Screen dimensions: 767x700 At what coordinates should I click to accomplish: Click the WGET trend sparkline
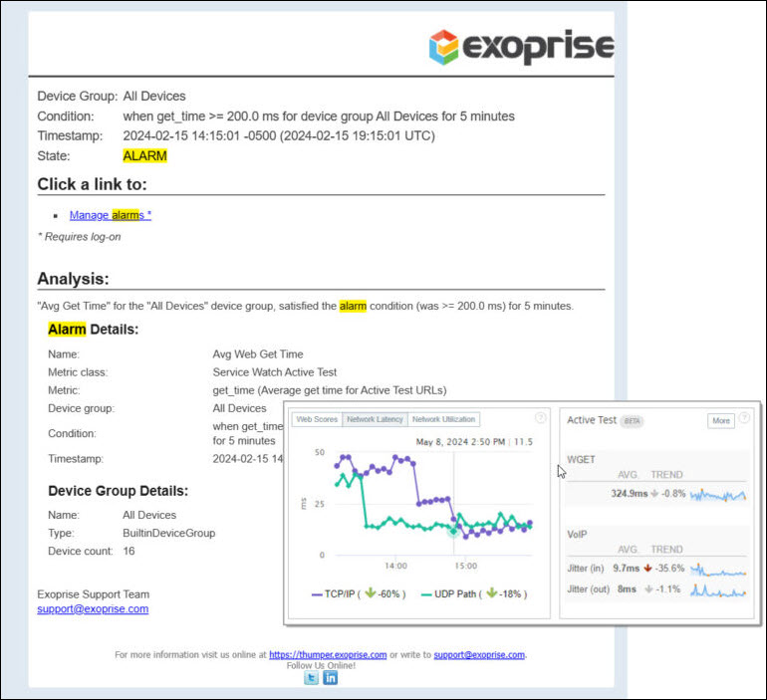pos(717,494)
